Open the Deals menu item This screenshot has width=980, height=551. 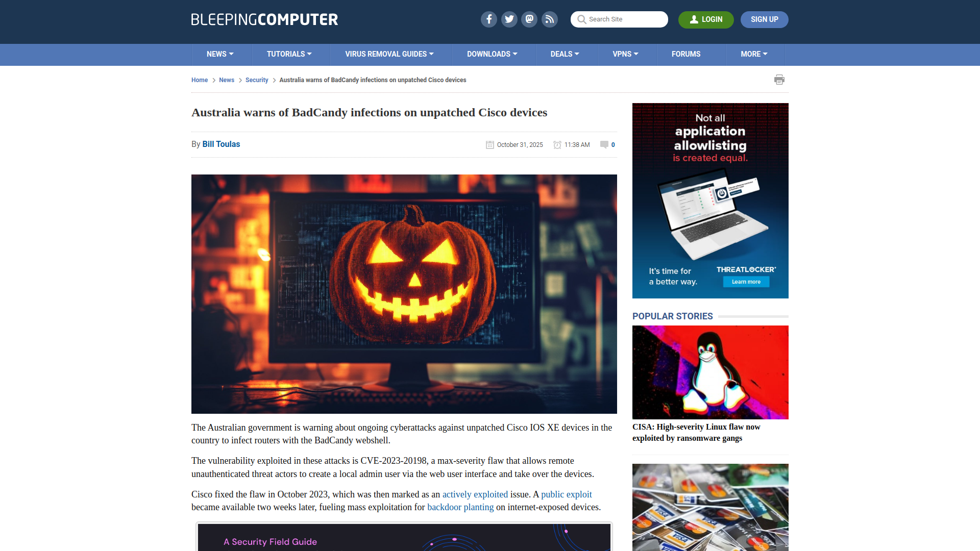565,54
